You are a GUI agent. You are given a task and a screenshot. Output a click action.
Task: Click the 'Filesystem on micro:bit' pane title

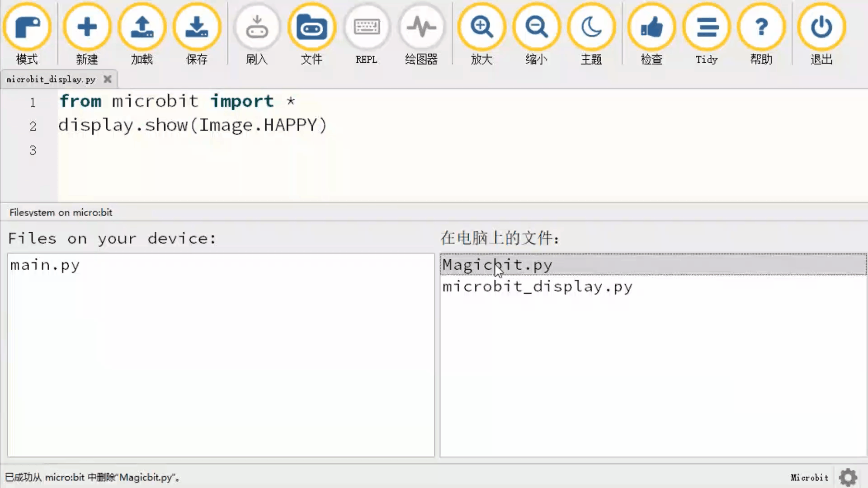click(x=61, y=212)
